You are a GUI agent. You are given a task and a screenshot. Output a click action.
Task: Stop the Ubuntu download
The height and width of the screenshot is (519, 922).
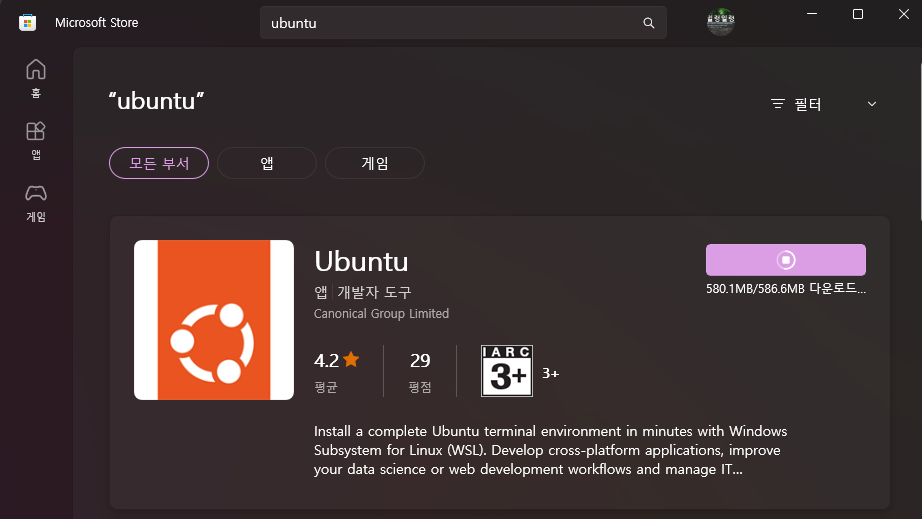pyautogui.click(x=786, y=260)
